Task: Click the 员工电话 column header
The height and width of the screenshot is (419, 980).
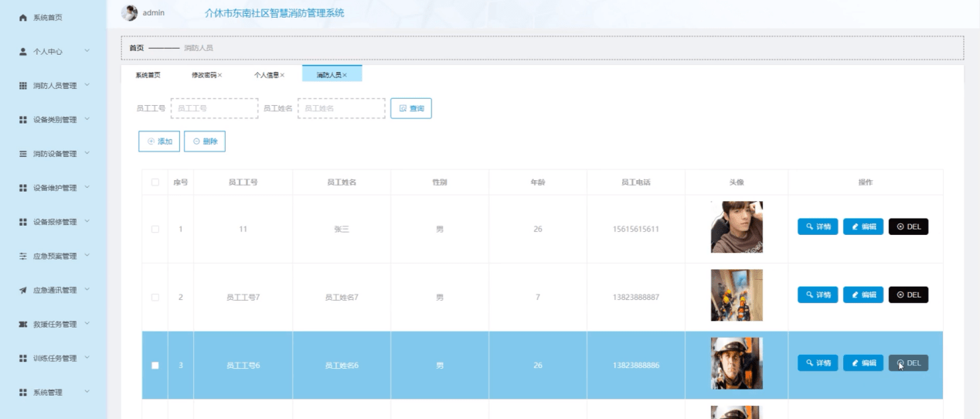Action: (635, 182)
